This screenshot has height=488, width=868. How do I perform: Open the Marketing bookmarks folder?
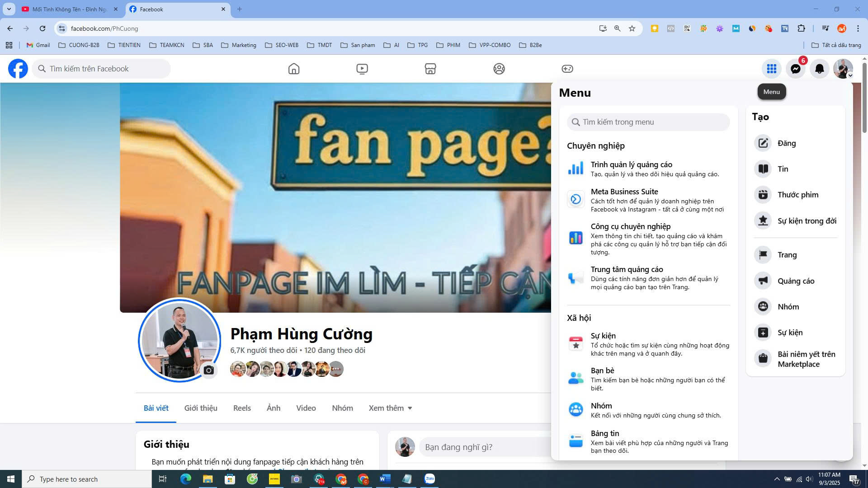[x=239, y=45]
